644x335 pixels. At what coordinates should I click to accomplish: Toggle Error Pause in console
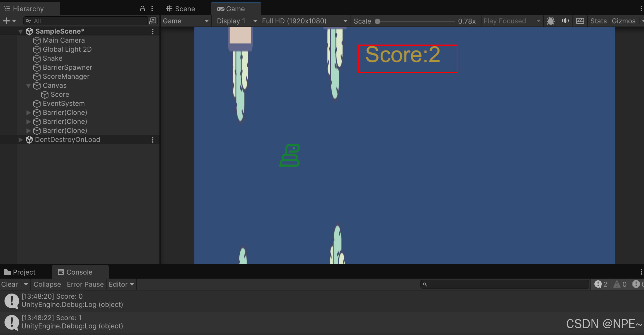click(85, 284)
